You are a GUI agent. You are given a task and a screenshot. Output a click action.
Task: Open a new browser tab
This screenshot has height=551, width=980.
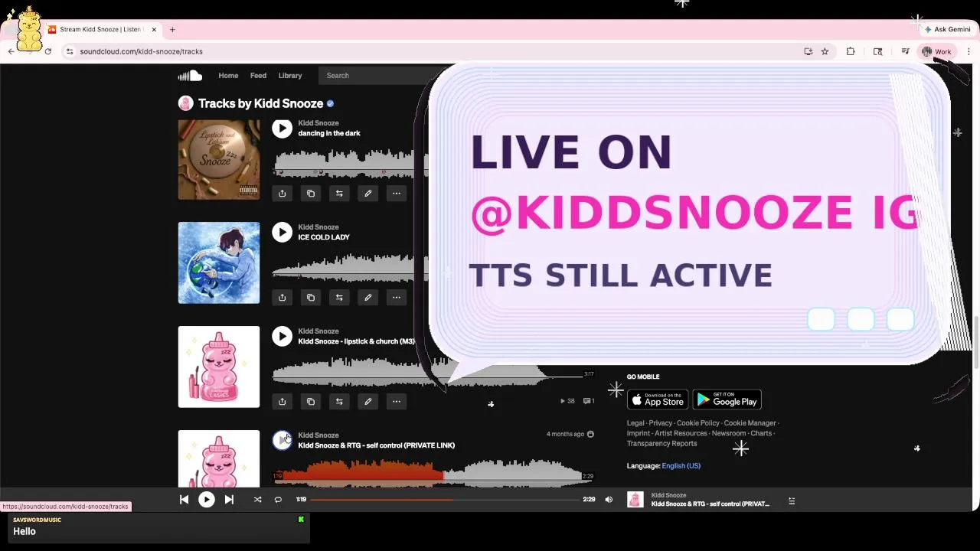coord(172,30)
